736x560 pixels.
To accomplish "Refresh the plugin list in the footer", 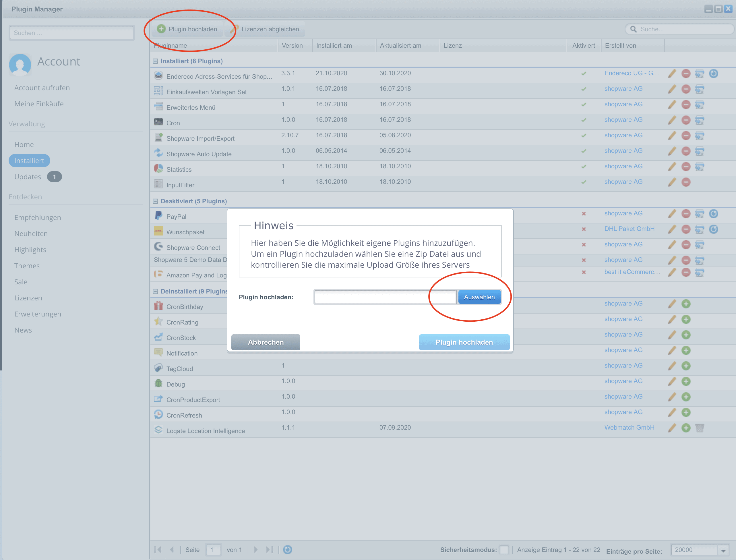I will point(288,550).
